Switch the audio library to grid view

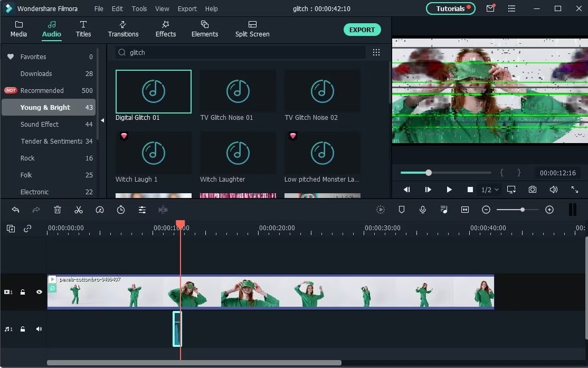pos(376,52)
